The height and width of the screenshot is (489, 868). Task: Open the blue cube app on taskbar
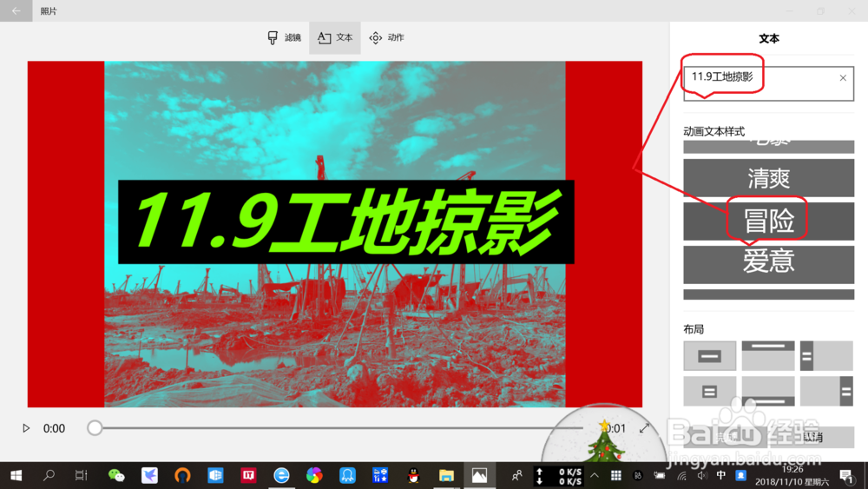[215, 475]
